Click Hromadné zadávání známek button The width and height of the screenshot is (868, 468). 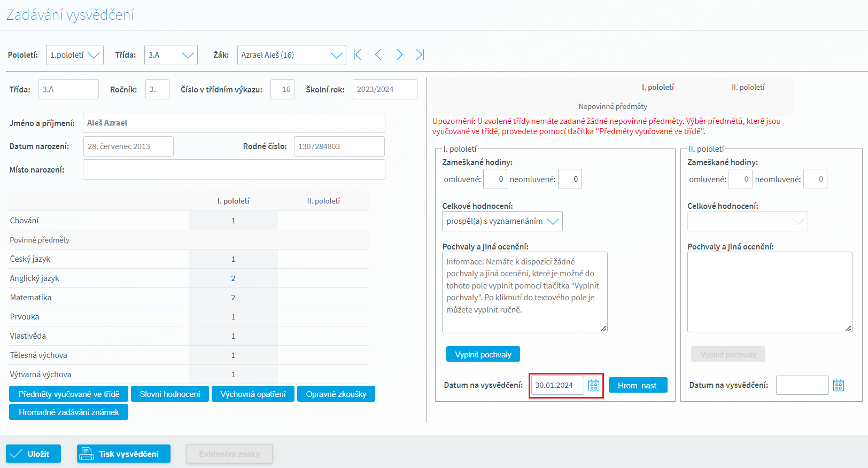68,412
